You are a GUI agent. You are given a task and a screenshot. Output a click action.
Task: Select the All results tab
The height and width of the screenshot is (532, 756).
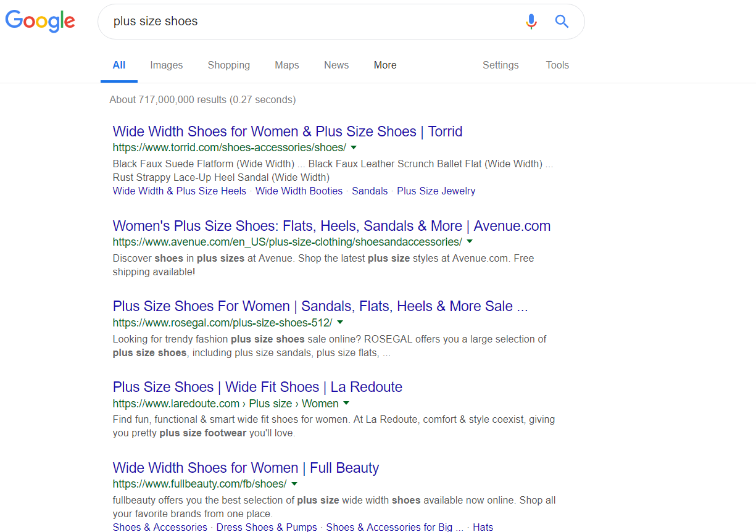[x=119, y=65]
